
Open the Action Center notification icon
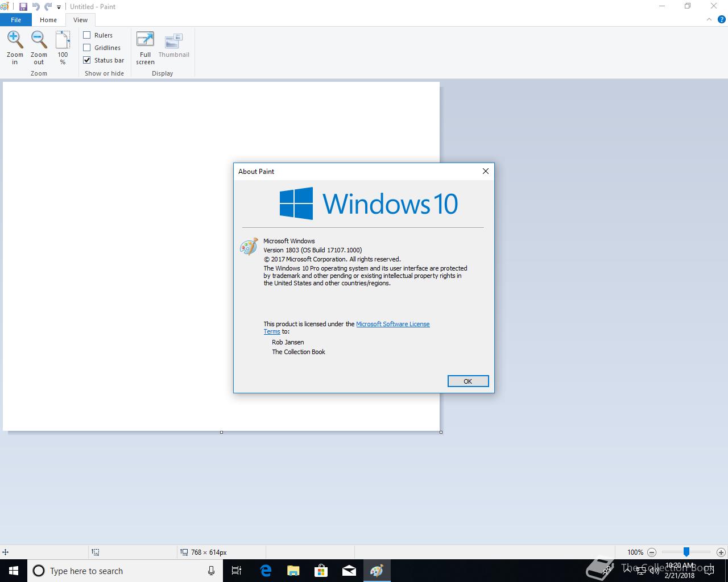[709, 571]
